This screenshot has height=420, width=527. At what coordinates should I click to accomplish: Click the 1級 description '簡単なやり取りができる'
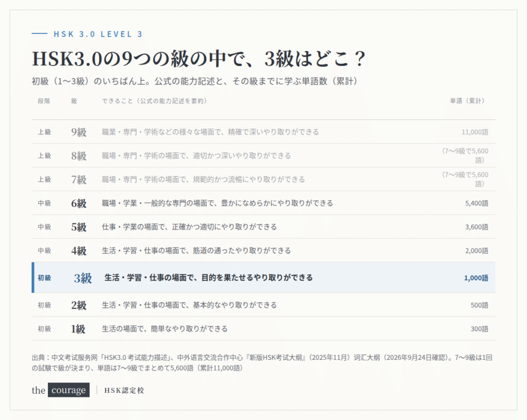pos(189,329)
